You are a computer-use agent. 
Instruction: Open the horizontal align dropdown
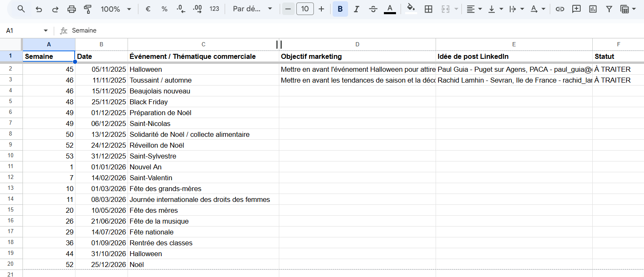474,9
